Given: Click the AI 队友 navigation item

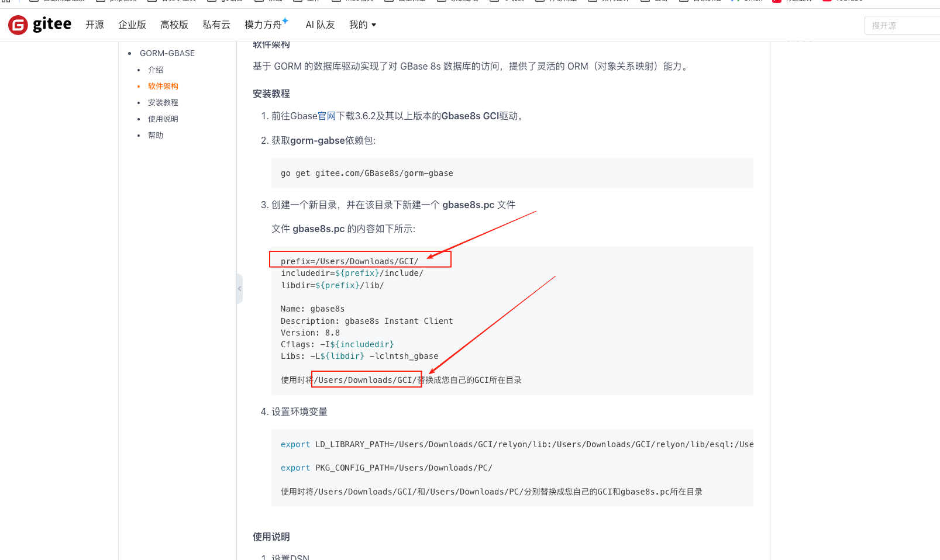Looking at the screenshot, I should pyautogui.click(x=320, y=25).
